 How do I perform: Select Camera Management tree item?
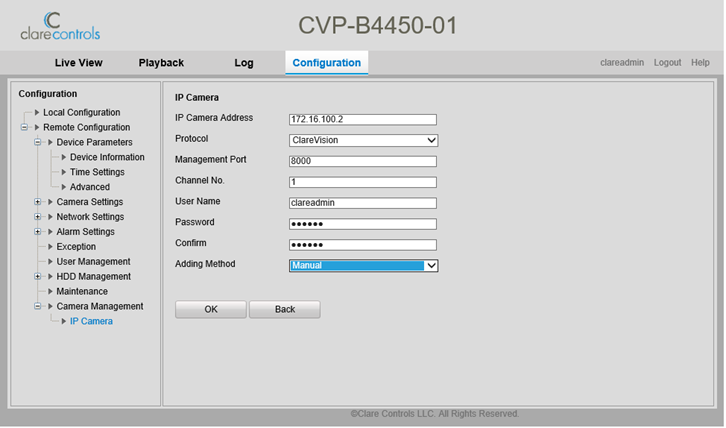(x=100, y=306)
